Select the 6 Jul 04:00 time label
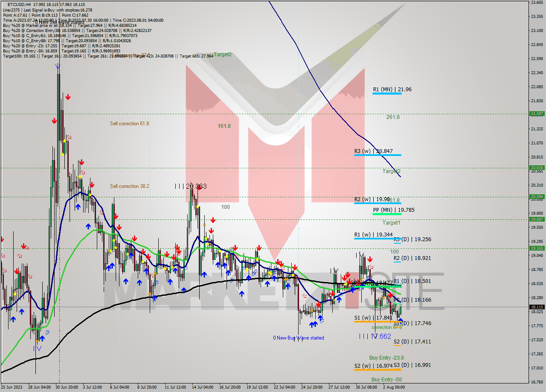Image resolution: width=546 pixels, height=392 pixels. [119, 387]
